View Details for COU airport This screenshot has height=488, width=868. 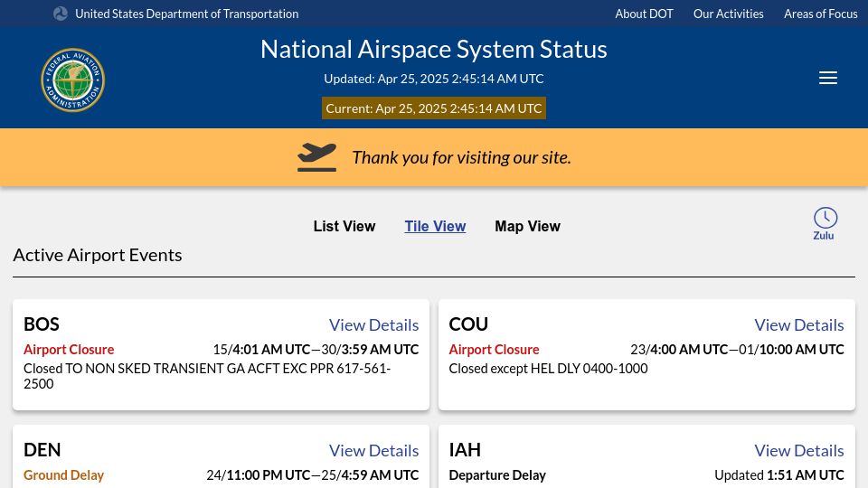click(798, 324)
